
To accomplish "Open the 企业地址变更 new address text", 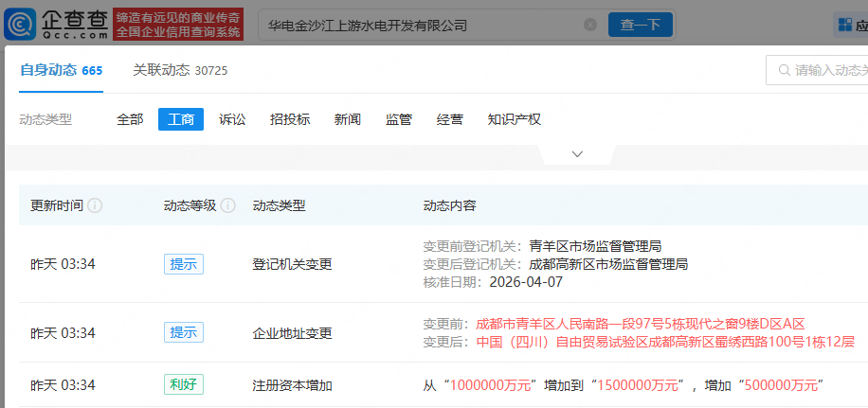I will pos(664,342).
